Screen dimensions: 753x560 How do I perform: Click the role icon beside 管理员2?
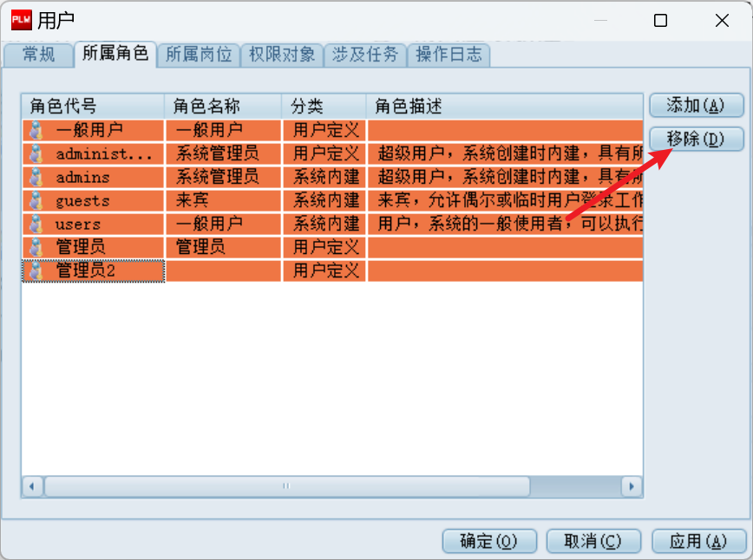36,270
